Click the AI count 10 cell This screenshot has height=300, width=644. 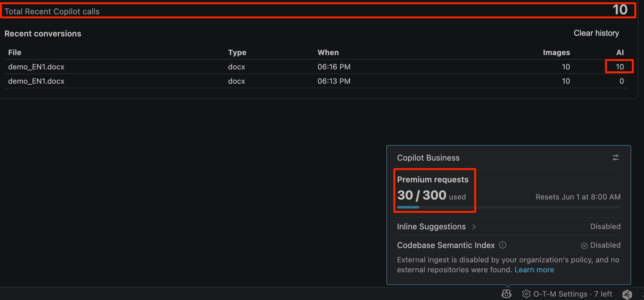click(620, 67)
